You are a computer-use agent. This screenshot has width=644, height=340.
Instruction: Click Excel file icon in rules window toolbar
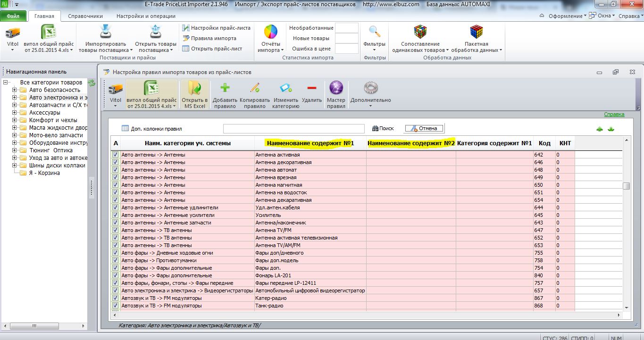click(x=151, y=88)
